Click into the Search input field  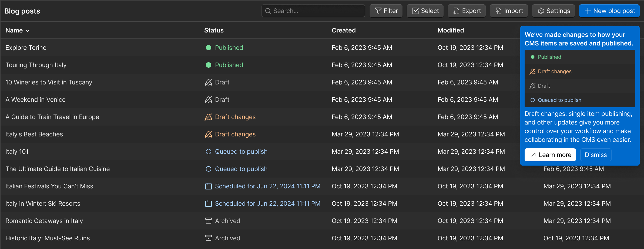click(313, 11)
